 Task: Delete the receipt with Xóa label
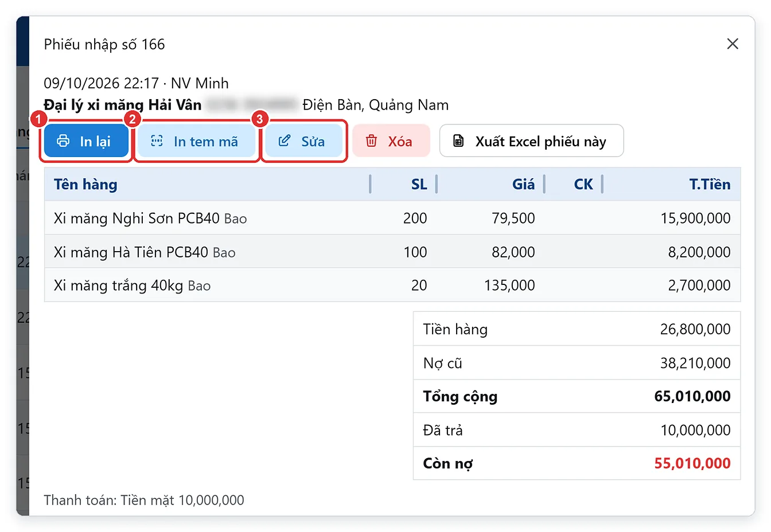[x=400, y=142]
